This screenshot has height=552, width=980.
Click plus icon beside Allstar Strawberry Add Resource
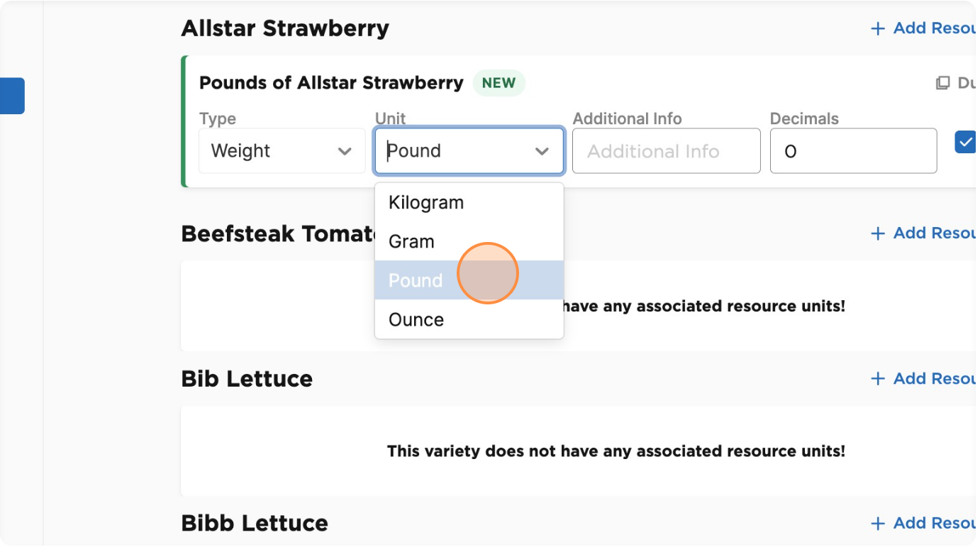tap(878, 28)
